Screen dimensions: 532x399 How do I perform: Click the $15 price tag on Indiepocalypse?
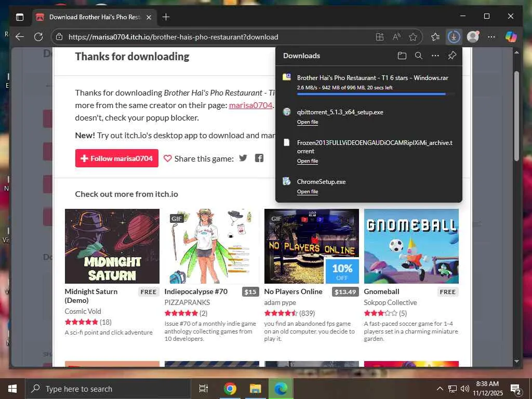click(x=250, y=292)
